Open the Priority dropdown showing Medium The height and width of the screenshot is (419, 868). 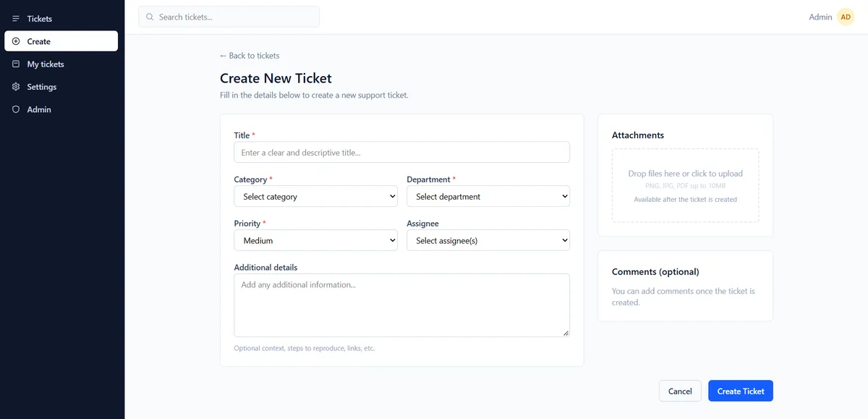click(x=316, y=240)
